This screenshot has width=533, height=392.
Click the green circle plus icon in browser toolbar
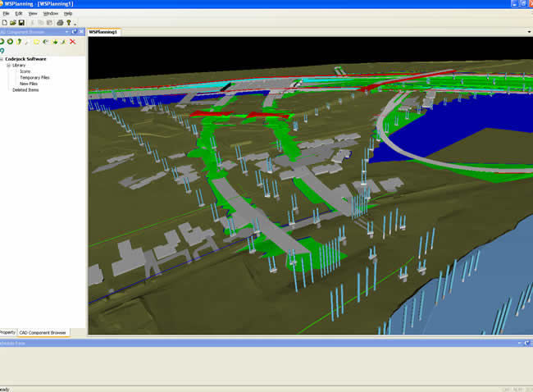click(x=10, y=41)
